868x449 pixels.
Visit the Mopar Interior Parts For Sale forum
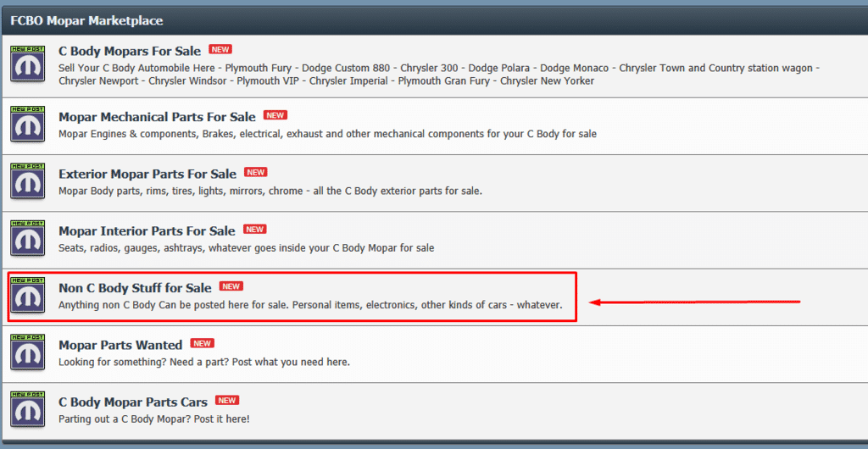pyautogui.click(x=147, y=230)
